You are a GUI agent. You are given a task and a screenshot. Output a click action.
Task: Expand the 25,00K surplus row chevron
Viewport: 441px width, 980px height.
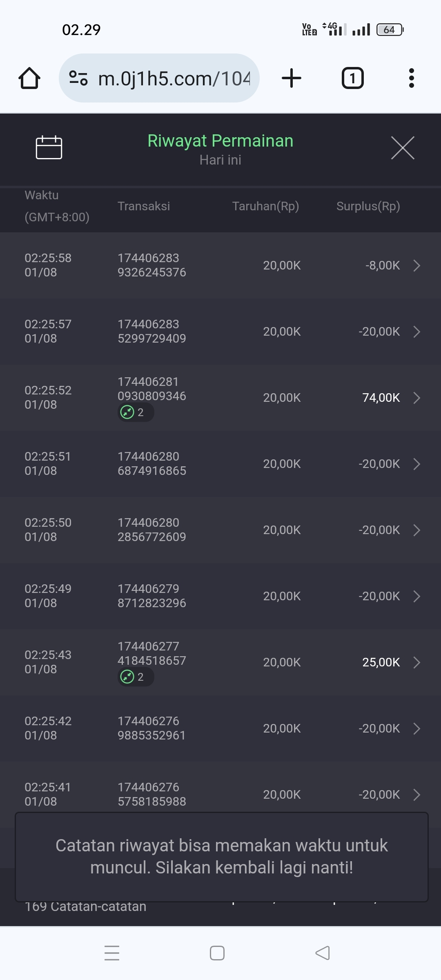tap(416, 662)
